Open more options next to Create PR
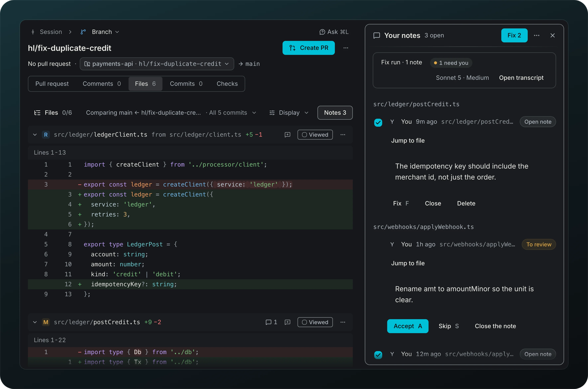Image resolution: width=588 pixels, height=389 pixels. pyautogui.click(x=346, y=48)
